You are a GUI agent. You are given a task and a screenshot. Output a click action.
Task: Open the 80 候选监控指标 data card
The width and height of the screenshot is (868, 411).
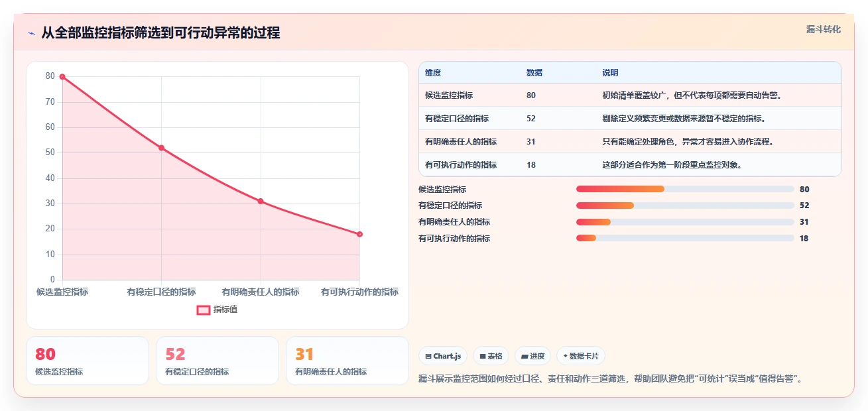pos(88,361)
